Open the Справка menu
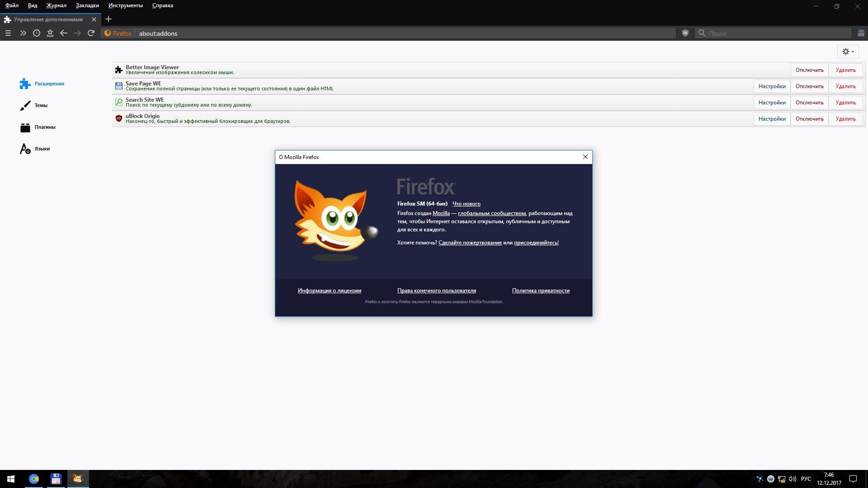This screenshot has width=868, height=488. click(162, 5)
